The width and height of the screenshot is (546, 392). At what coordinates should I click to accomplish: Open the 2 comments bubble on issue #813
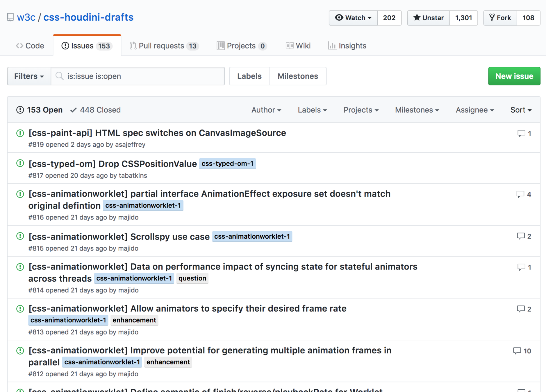click(x=524, y=309)
